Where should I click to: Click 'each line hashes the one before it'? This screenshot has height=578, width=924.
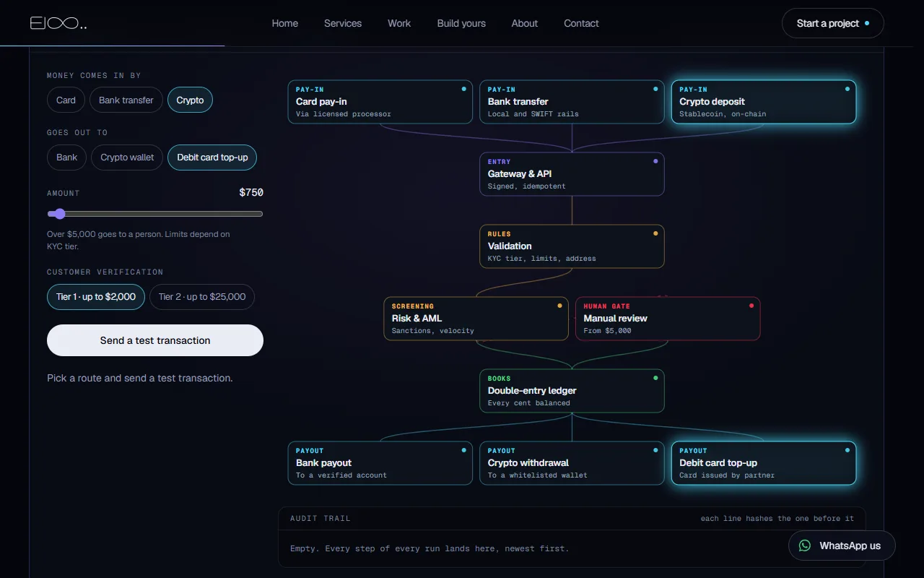click(777, 518)
